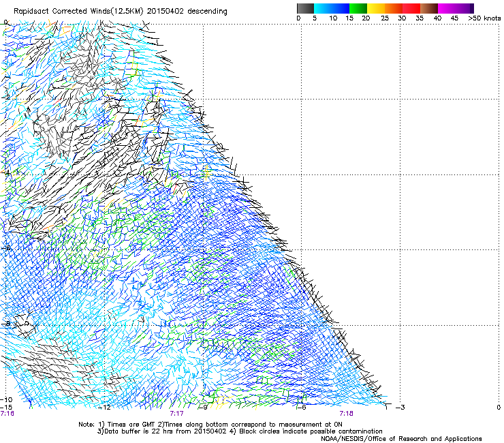Click the cyan-to-blue 5–15 knots legend gradient
The width and height of the screenshot is (504, 443).
pyautogui.click(x=332, y=8)
